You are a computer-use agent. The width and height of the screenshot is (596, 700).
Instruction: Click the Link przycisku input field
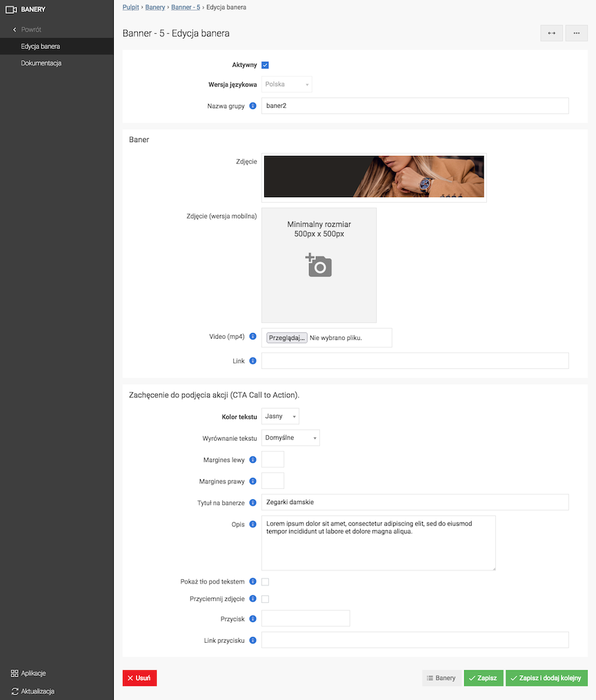click(415, 640)
